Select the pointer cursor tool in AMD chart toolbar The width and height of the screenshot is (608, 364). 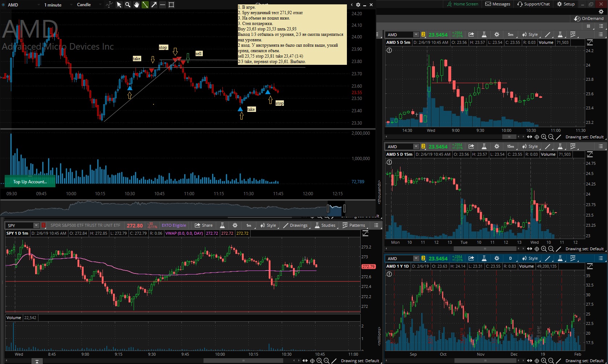pyautogui.click(x=119, y=5)
